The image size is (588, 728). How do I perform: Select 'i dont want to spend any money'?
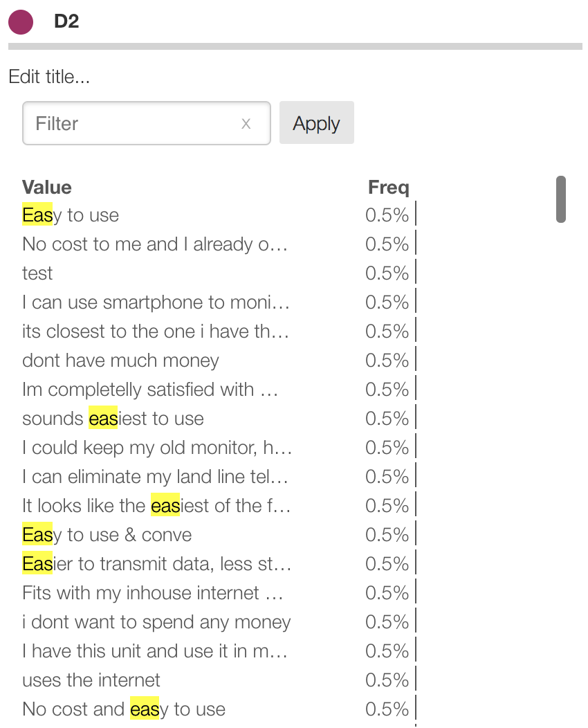click(156, 622)
